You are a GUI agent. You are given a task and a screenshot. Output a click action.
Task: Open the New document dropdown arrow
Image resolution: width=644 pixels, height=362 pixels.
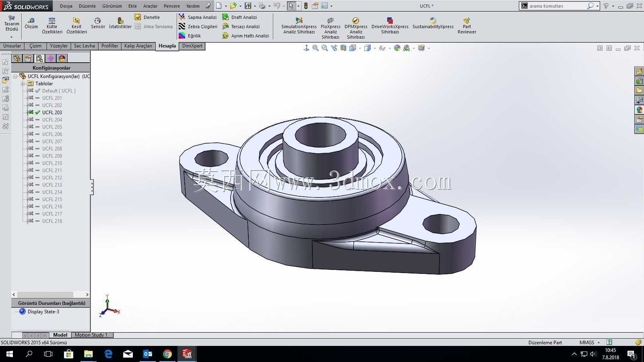pos(225,6)
